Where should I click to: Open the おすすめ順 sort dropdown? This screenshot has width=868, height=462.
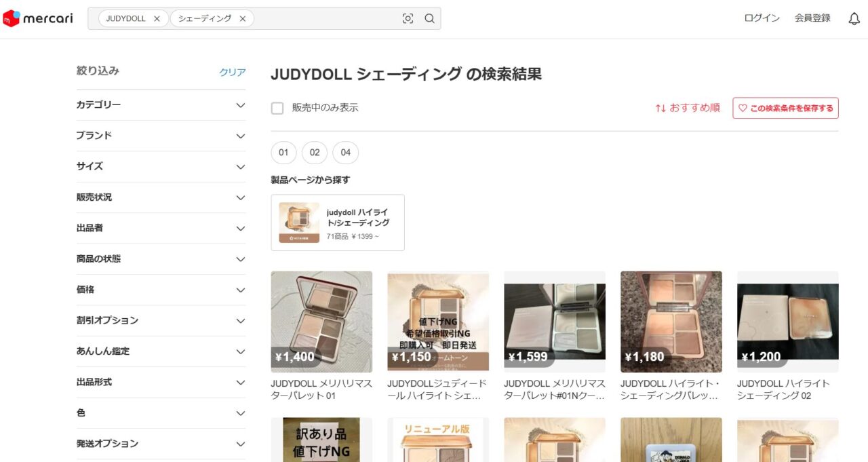688,108
